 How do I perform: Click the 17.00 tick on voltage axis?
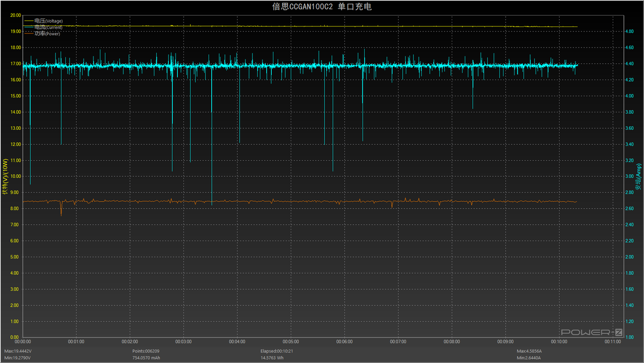pyautogui.click(x=16, y=64)
